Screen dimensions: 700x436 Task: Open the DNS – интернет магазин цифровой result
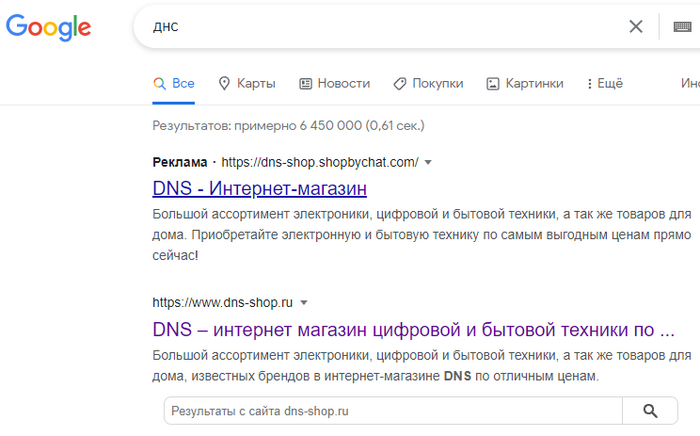coord(413,330)
